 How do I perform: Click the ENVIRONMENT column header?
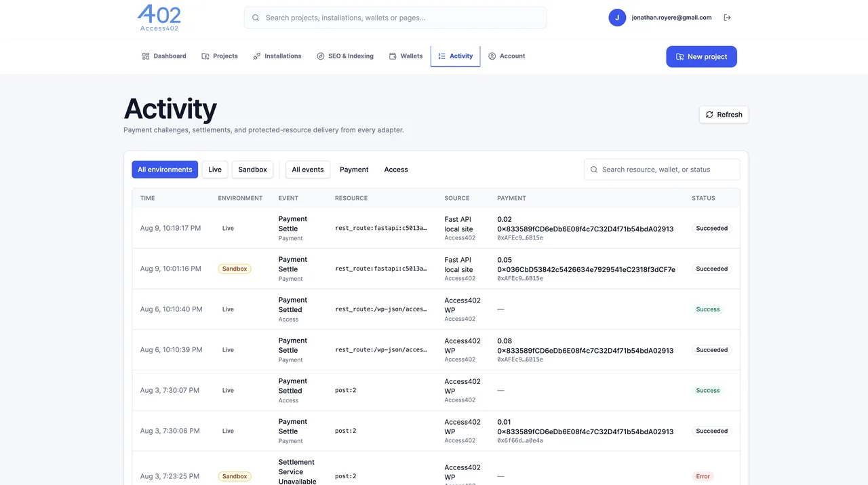(x=240, y=198)
